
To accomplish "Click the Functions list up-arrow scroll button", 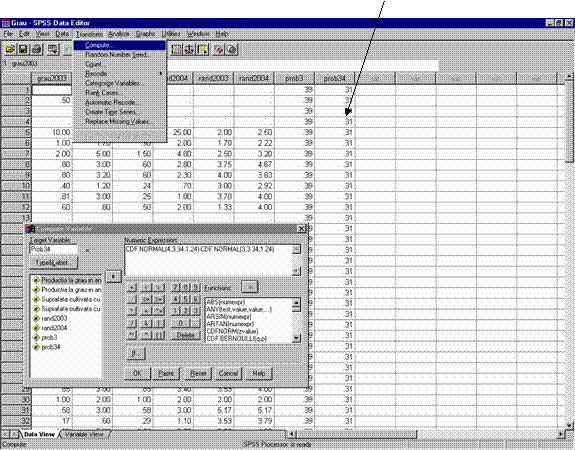I will pos(296,303).
